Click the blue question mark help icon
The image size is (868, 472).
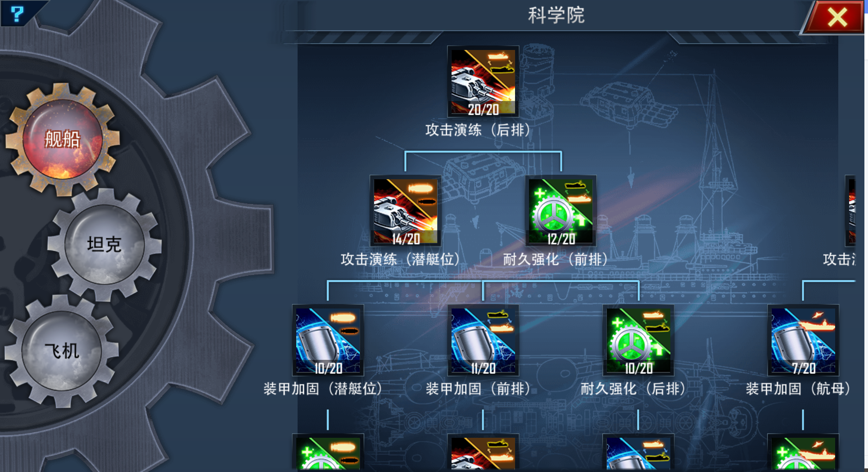coord(17,14)
